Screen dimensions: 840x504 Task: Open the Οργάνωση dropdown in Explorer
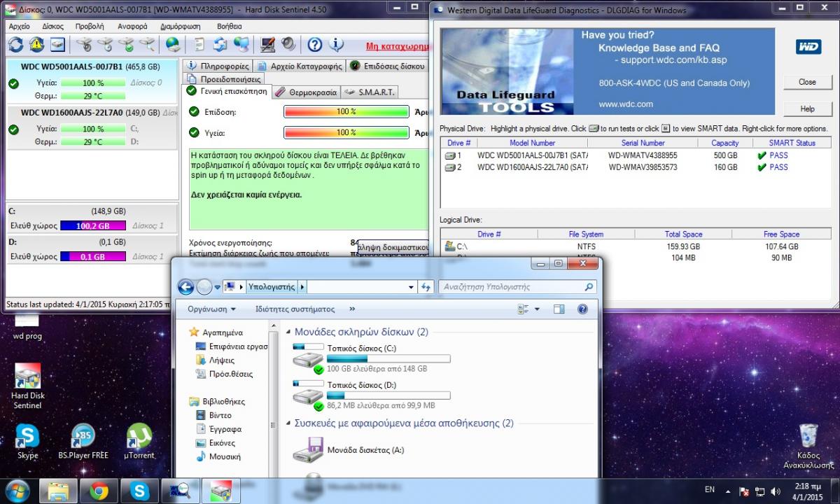pos(211,309)
